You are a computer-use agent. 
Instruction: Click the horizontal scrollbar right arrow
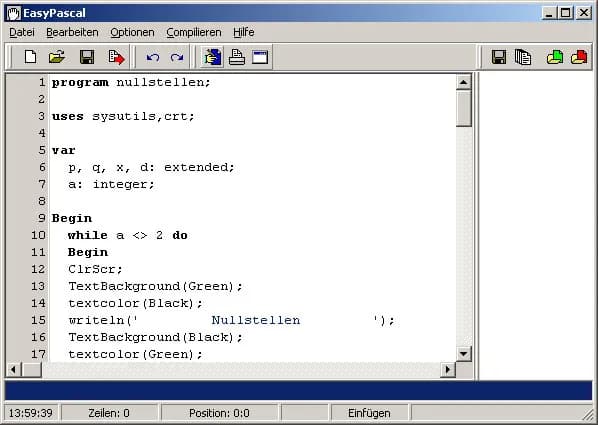pyautogui.click(x=448, y=369)
